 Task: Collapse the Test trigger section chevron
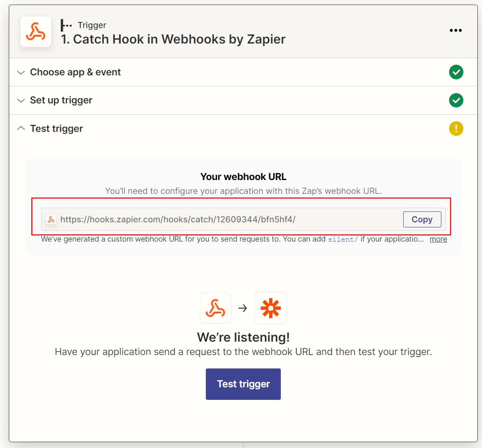tap(21, 129)
